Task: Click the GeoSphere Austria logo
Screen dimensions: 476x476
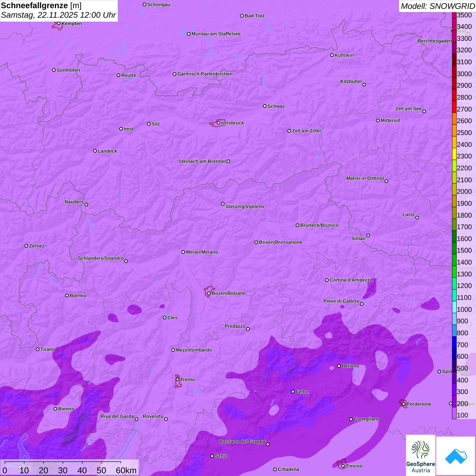Action: (x=421, y=456)
